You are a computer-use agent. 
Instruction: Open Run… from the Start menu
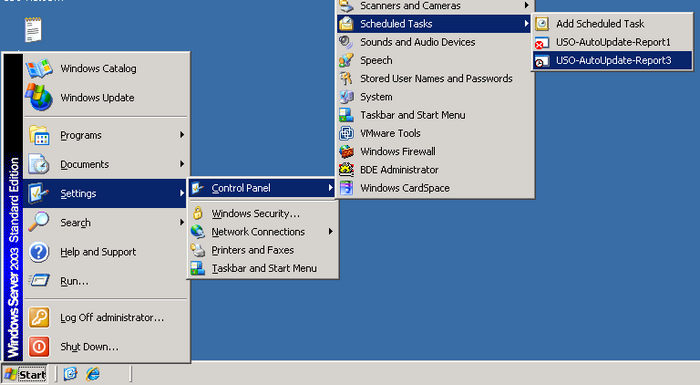[x=106, y=280]
